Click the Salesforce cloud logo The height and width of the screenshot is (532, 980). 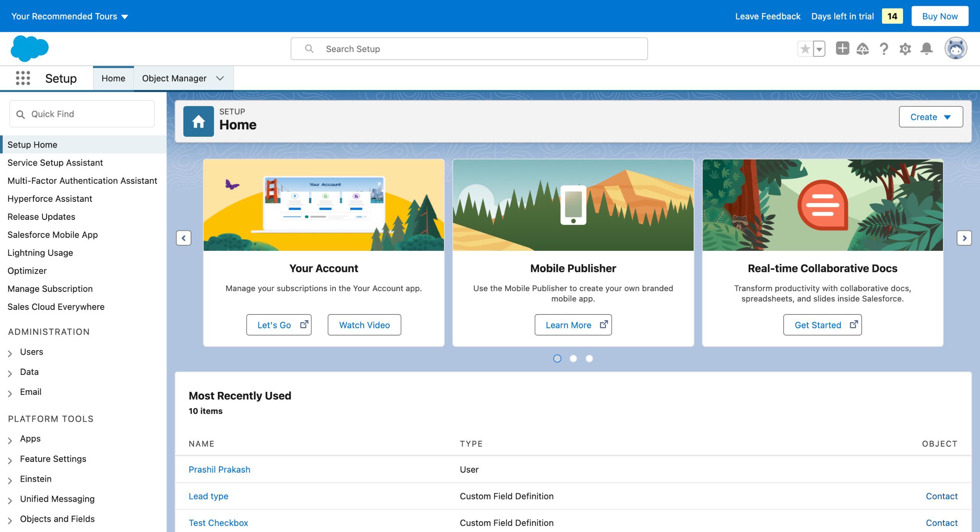30,49
